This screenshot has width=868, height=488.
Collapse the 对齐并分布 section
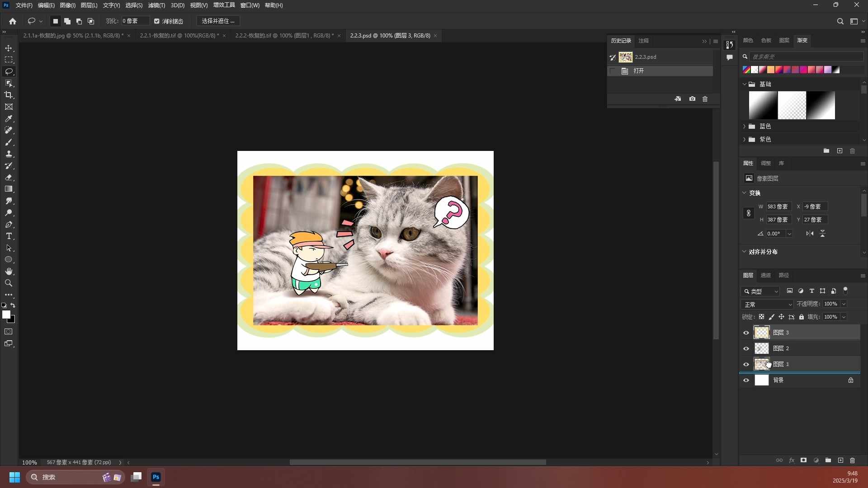coord(744,251)
